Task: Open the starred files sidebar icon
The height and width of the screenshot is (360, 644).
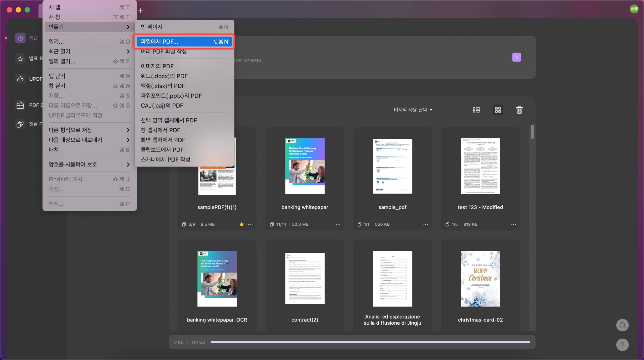Action: (20, 59)
